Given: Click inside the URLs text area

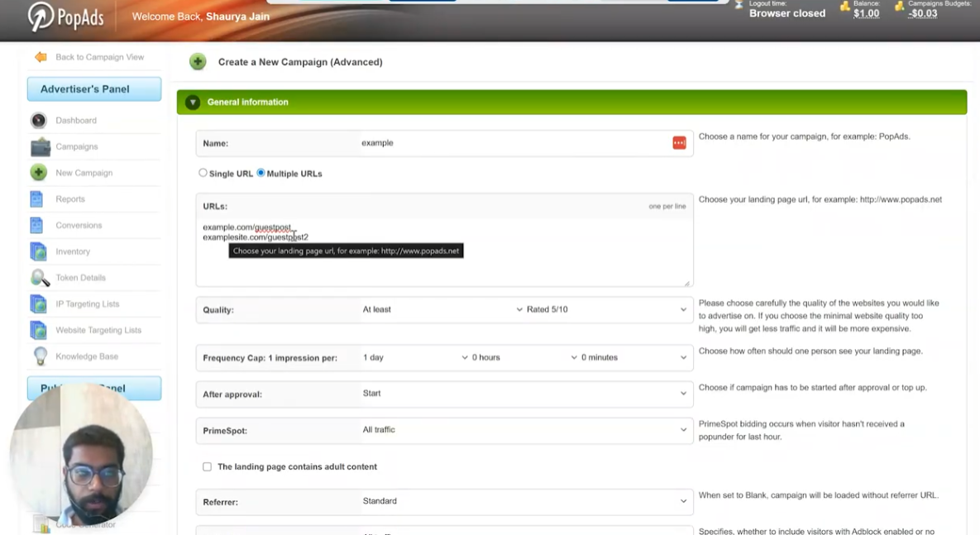Looking at the screenshot, I should (443, 265).
